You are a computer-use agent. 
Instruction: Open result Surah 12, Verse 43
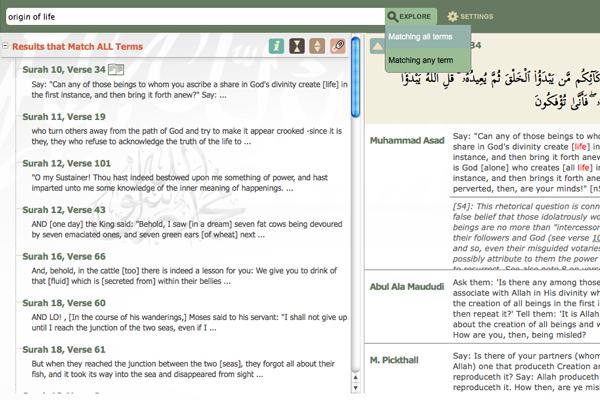click(x=64, y=210)
